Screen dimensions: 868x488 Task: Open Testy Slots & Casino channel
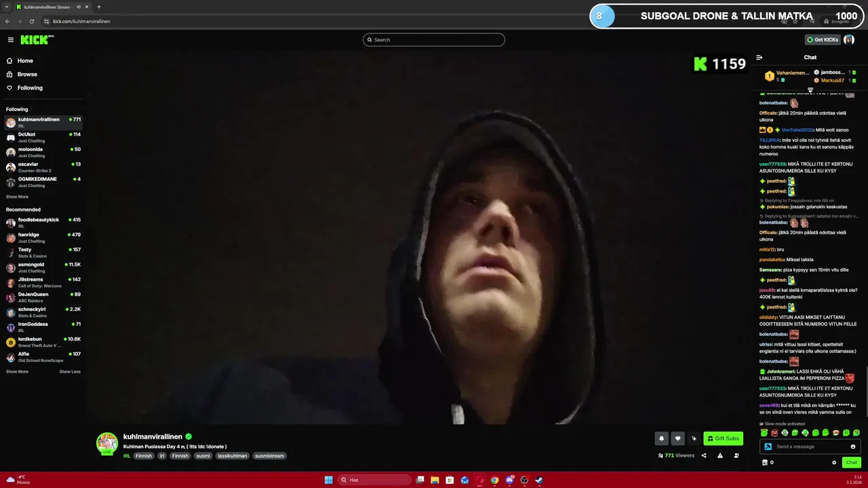[x=43, y=252]
